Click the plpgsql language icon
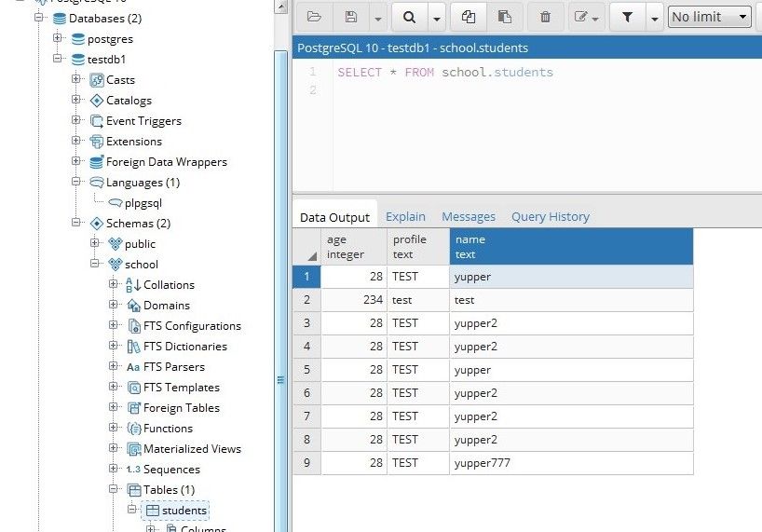Image resolution: width=762 pixels, height=532 pixels. point(116,202)
